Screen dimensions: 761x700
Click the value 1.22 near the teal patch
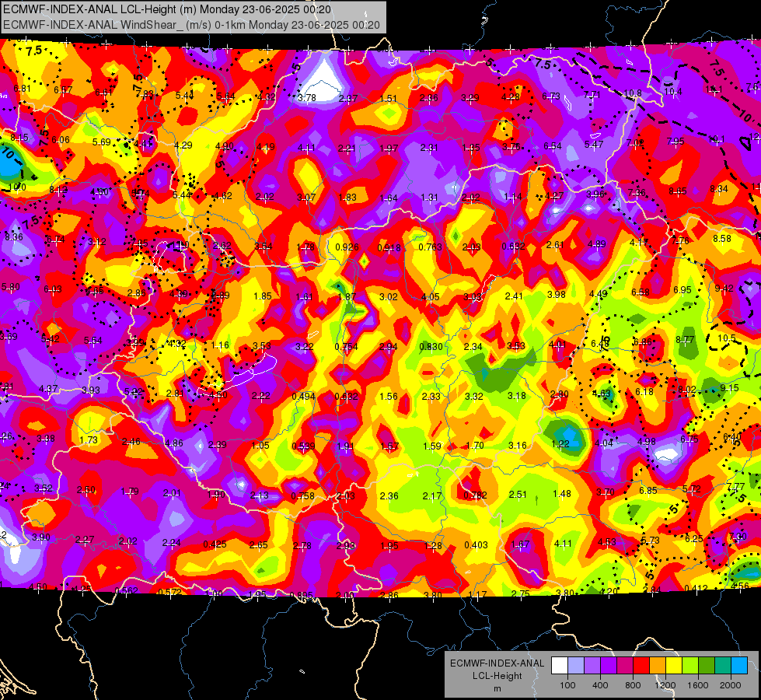(560, 443)
